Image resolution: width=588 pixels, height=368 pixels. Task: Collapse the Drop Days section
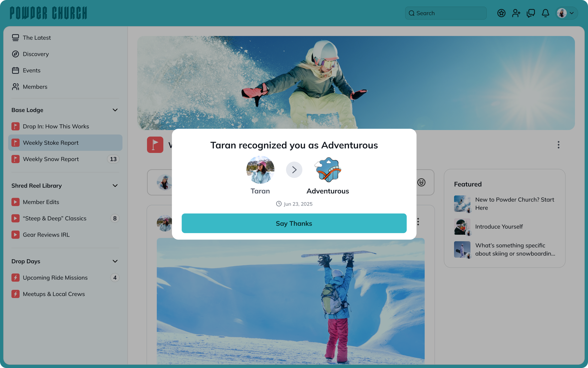coord(115,261)
